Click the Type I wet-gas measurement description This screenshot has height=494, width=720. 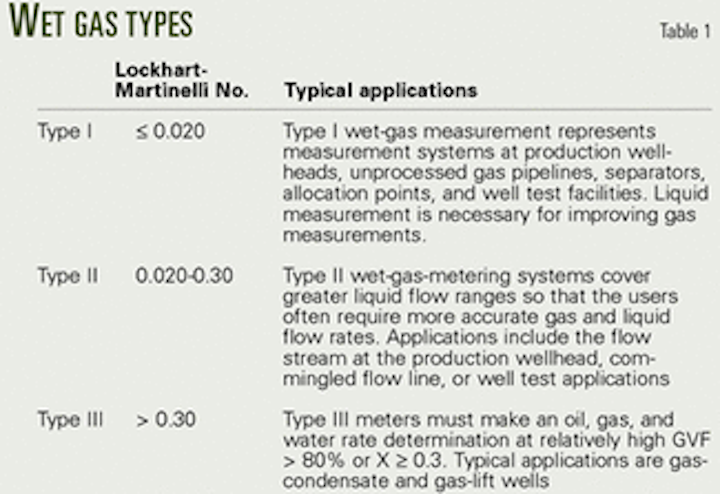coord(496,183)
